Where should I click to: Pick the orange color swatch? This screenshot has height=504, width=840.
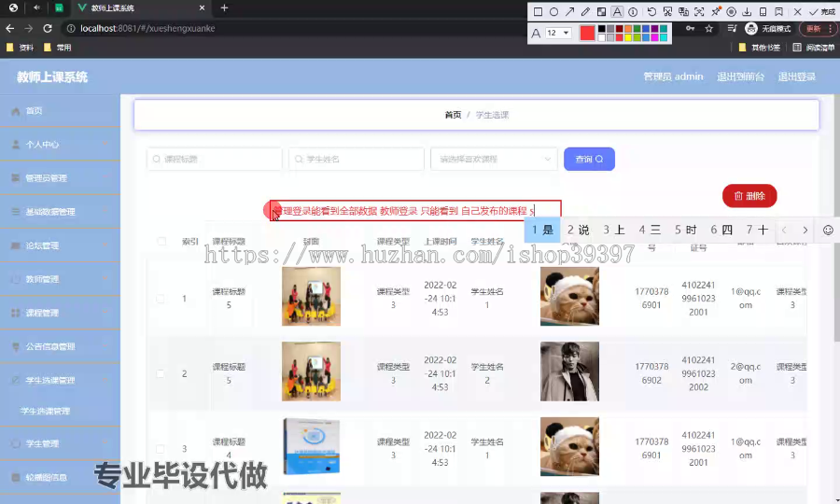(x=628, y=29)
